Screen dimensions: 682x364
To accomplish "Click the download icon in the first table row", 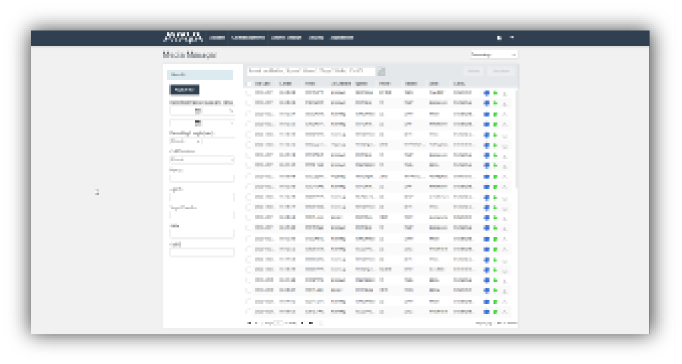I will pyautogui.click(x=505, y=94).
